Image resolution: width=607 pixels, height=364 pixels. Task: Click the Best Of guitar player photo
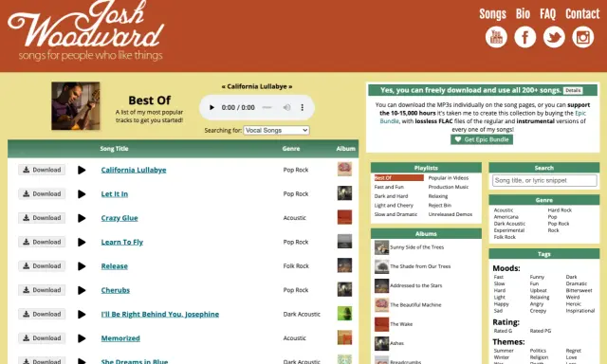point(76,105)
